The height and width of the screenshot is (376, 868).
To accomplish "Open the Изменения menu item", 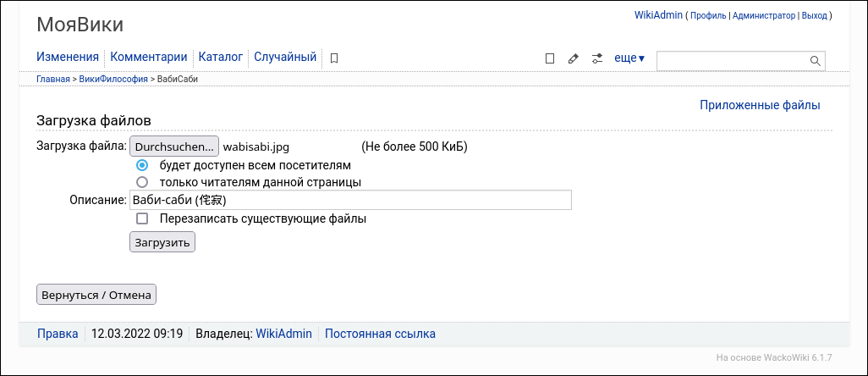I will pyautogui.click(x=68, y=57).
